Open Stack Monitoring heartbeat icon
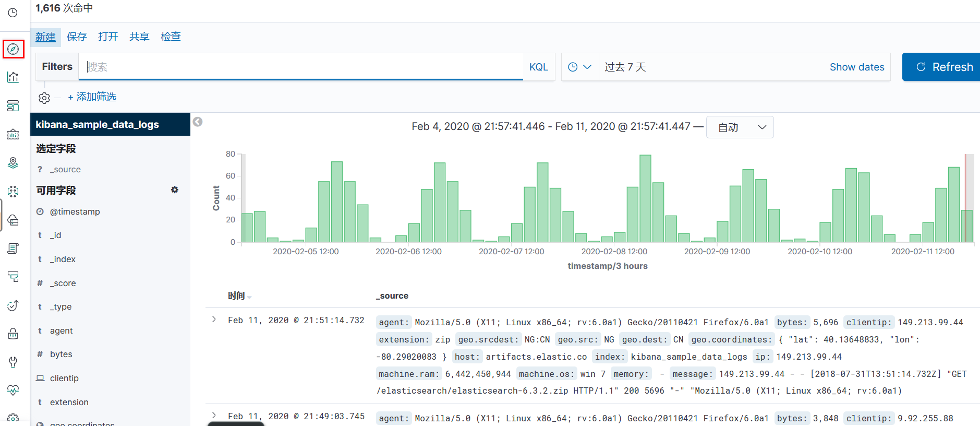This screenshot has width=980, height=426. (x=13, y=390)
